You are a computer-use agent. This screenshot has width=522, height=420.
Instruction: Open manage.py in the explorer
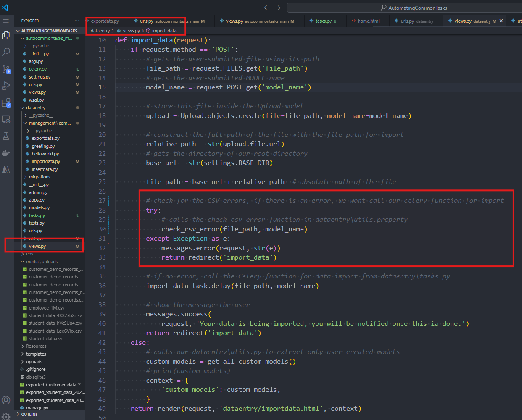click(49, 408)
